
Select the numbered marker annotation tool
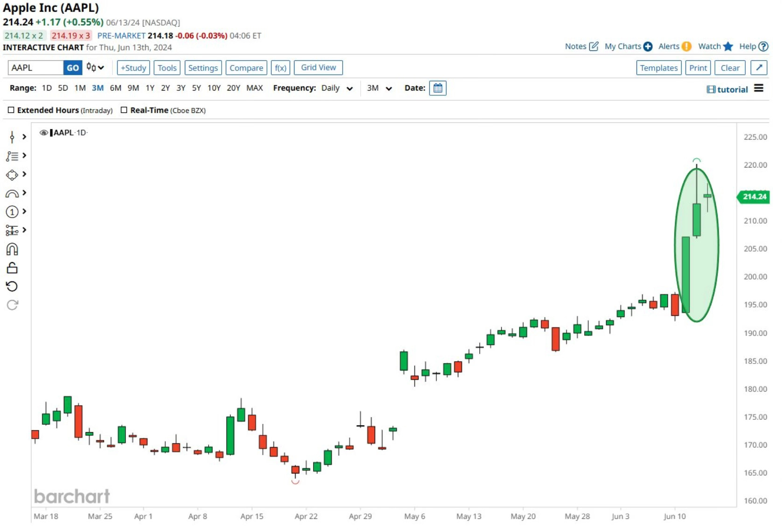[12, 212]
